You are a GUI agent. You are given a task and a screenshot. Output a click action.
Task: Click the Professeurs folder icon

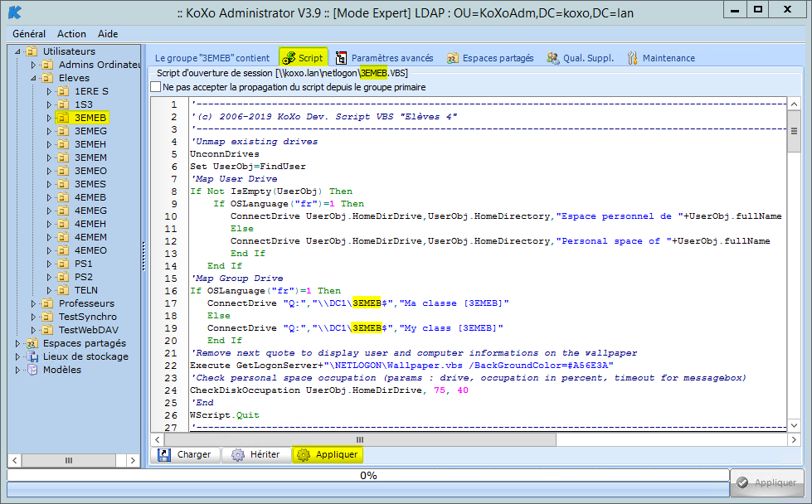47,303
